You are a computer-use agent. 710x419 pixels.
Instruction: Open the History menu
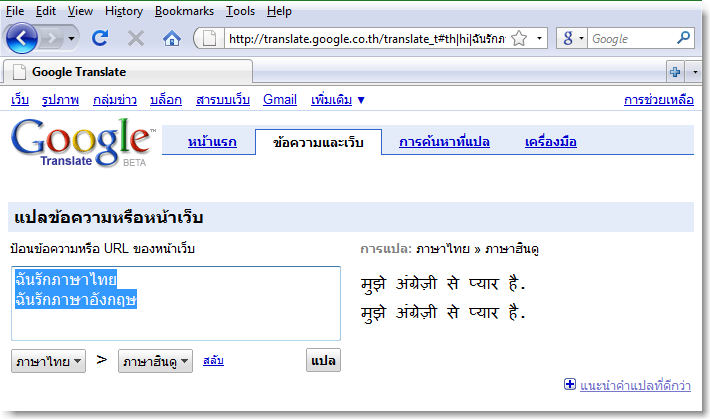click(x=124, y=11)
